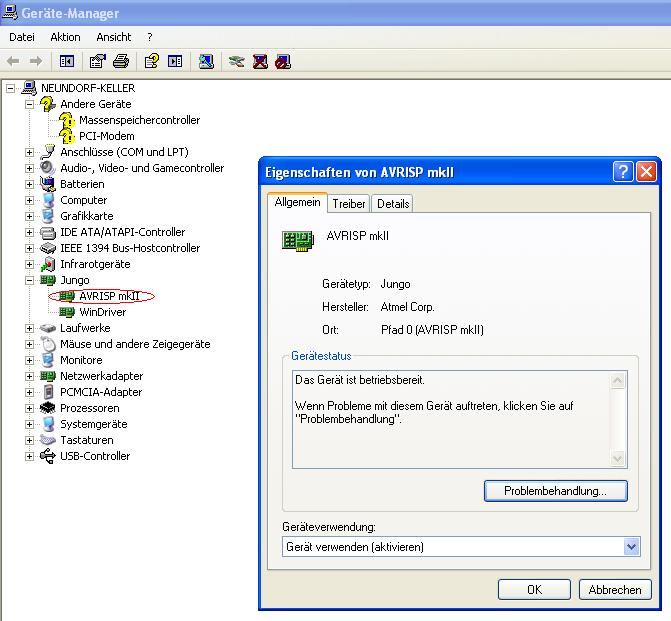Click the Mäuse und andere Zeigegeräte icon
The height and width of the screenshot is (621, 671).
point(48,344)
